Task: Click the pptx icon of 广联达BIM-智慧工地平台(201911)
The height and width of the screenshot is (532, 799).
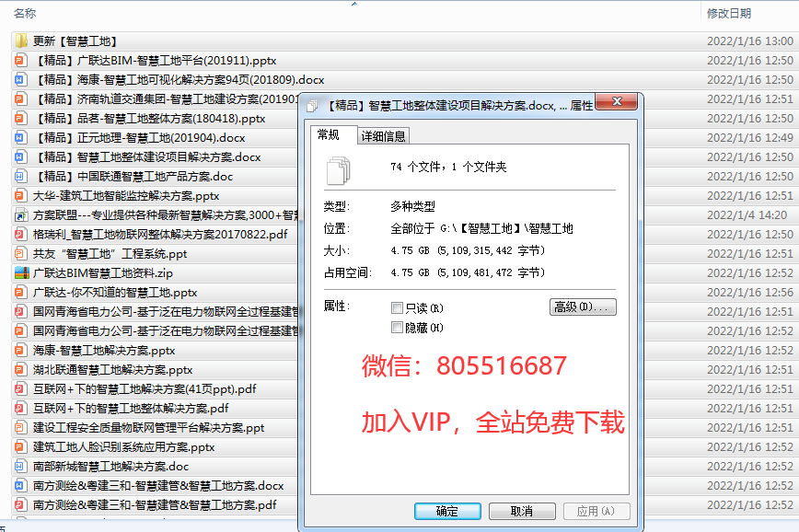Action: tap(20, 60)
